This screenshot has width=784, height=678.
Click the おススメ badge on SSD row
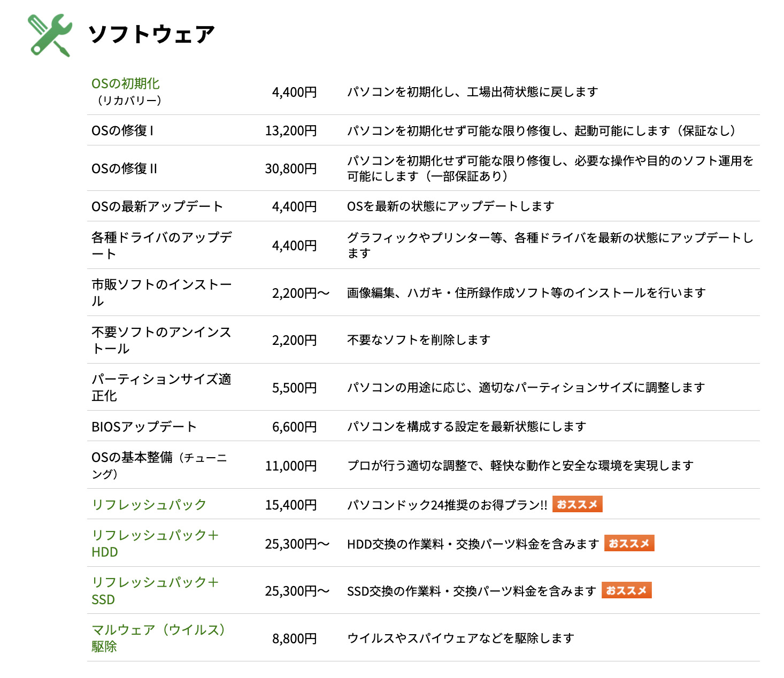click(626, 590)
